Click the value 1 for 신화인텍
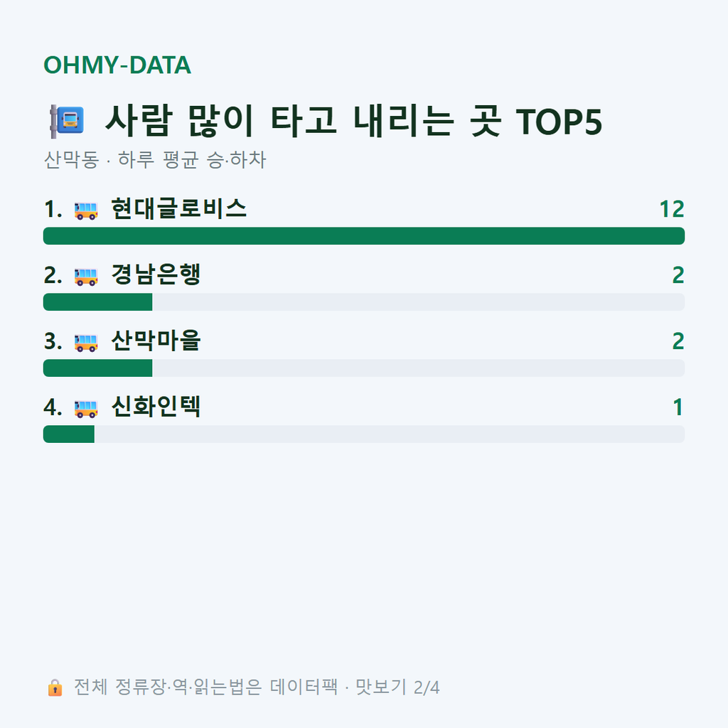Screen dimensions: 728x728 [x=678, y=407]
